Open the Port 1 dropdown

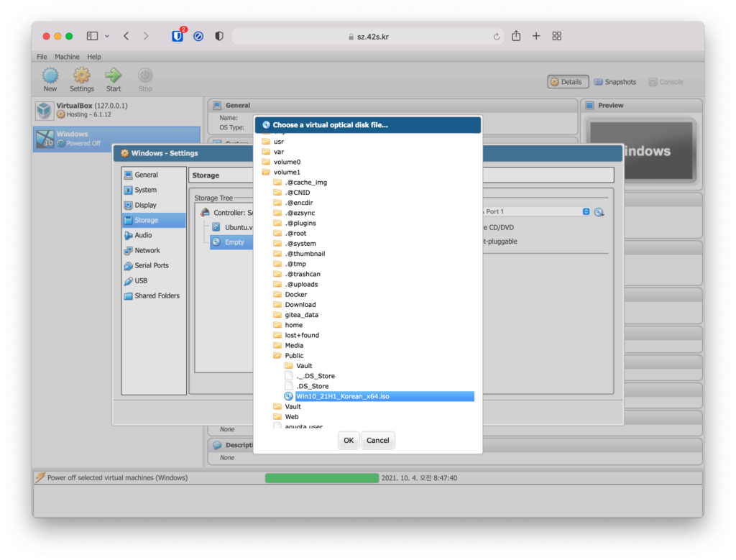point(586,211)
